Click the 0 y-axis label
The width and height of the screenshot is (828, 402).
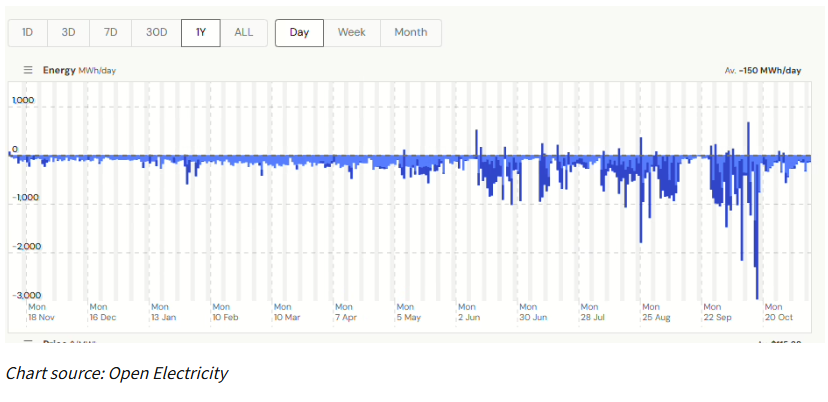coord(15,149)
